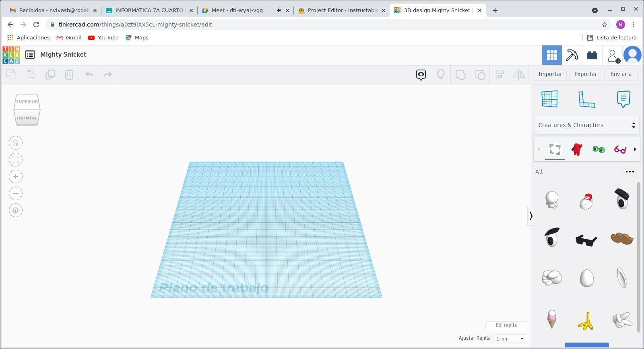Viewport: 644px width, 349px height.
Task: Redo the last action
Action: [108, 74]
